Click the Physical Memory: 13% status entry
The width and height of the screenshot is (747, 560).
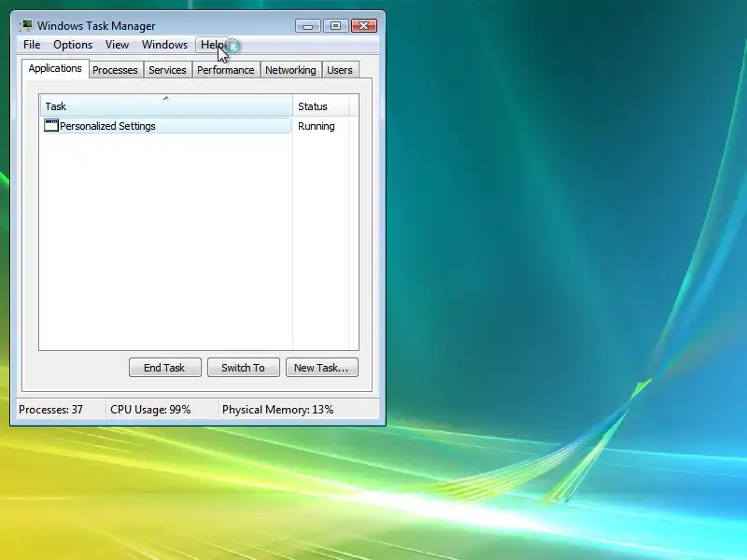[277, 410]
